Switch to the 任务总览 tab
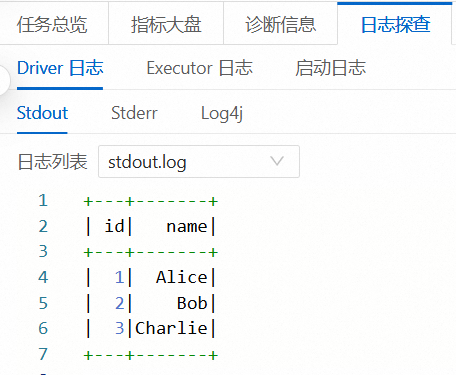This screenshot has width=456, height=375. [52, 24]
